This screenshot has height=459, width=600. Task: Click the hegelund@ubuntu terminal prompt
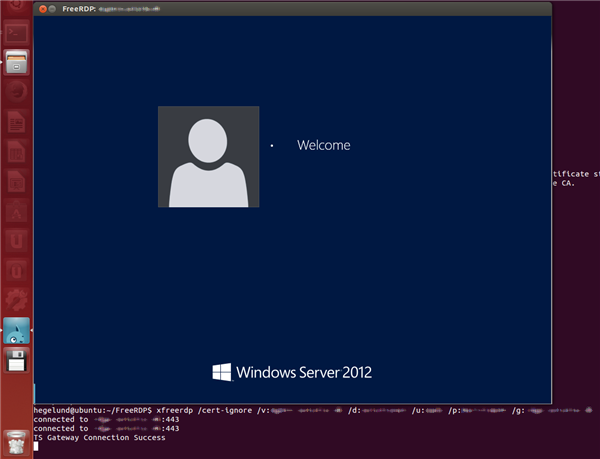pos(93,410)
